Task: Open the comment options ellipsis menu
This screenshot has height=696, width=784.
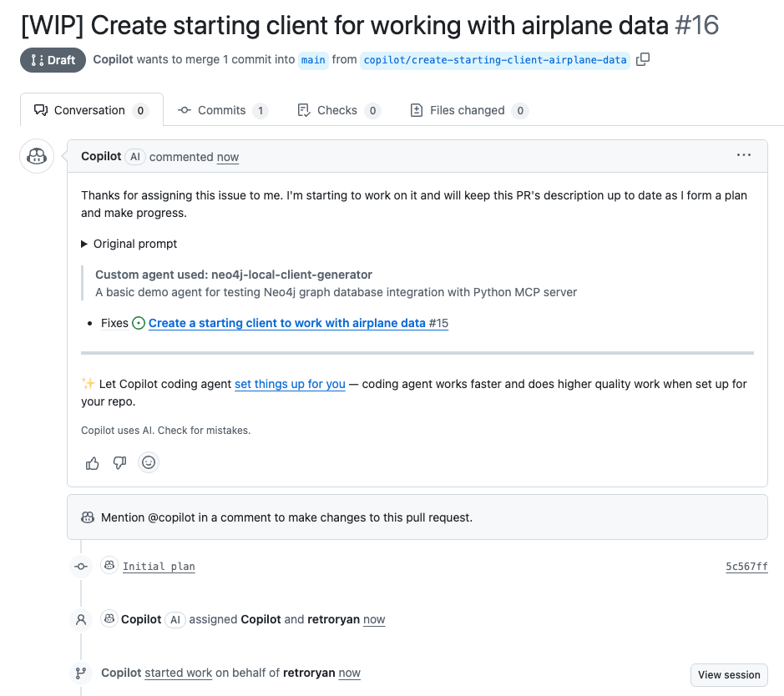Action: (743, 155)
